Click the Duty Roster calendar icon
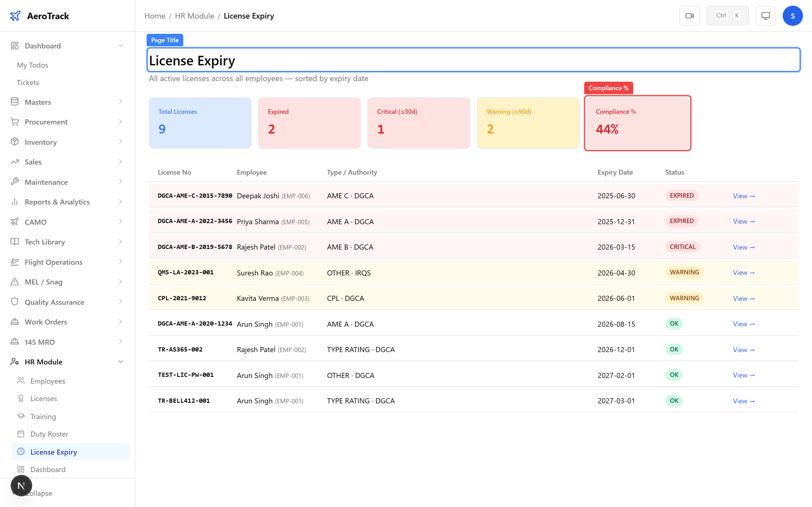 [21, 434]
